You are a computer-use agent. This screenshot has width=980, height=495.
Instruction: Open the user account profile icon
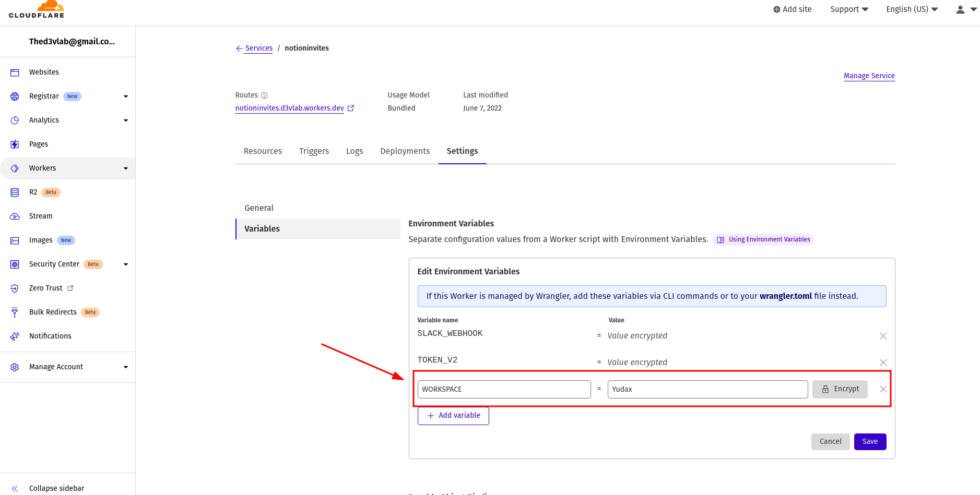pos(960,9)
